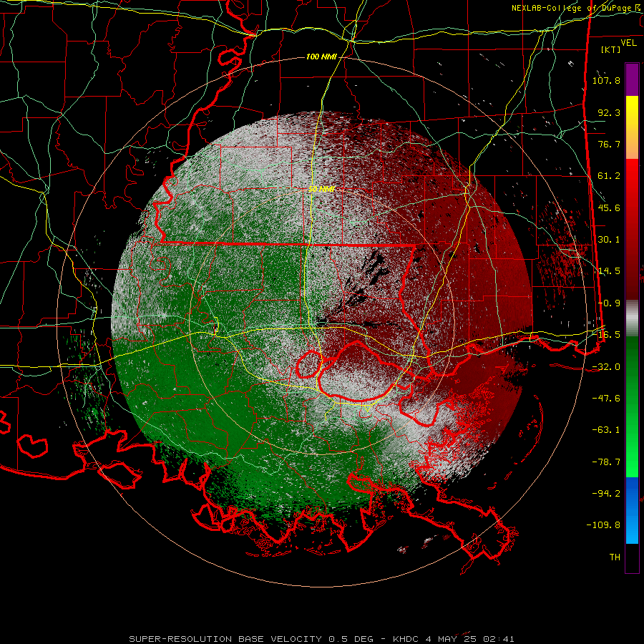Select the 92.3 velocity scale value

609,112
